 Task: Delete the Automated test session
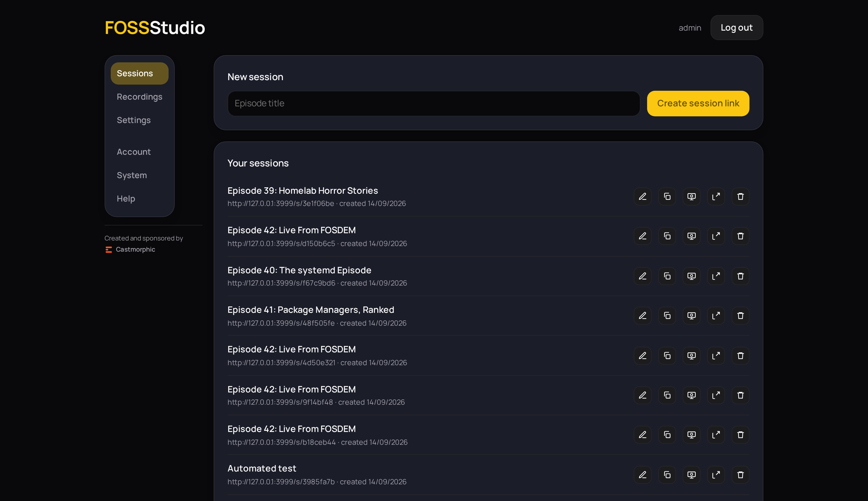click(740, 475)
